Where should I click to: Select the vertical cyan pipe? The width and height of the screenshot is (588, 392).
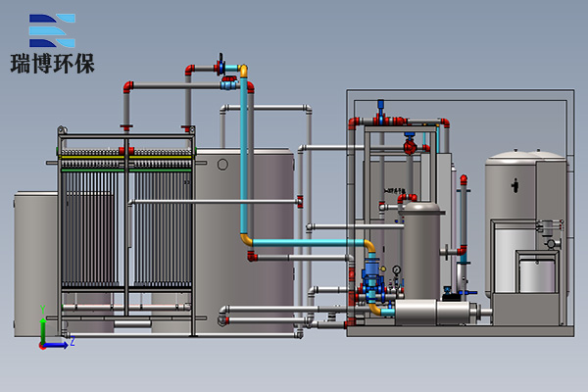click(242, 157)
